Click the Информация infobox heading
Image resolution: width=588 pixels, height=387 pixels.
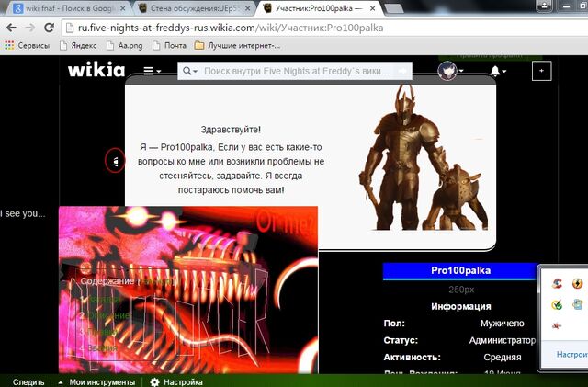[461, 306]
